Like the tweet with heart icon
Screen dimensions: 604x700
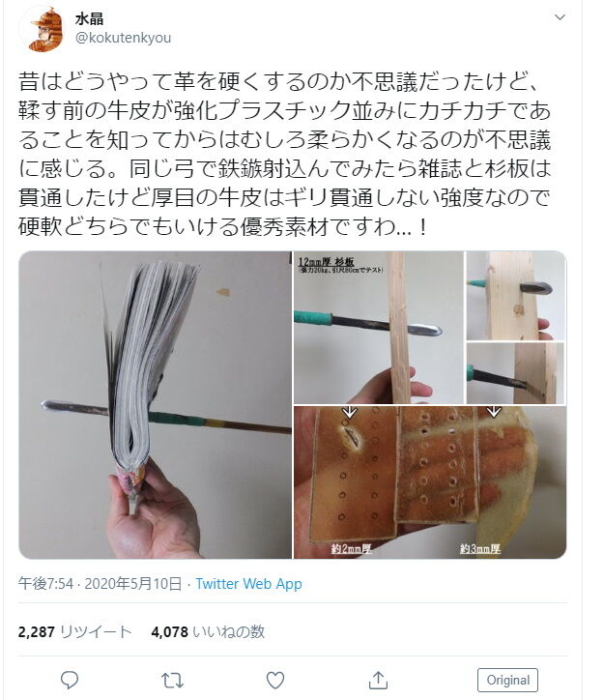coord(275,681)
